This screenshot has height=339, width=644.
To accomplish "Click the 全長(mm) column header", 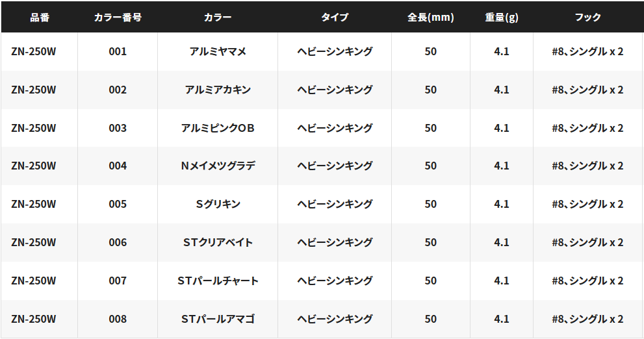I will click(430, 18).
